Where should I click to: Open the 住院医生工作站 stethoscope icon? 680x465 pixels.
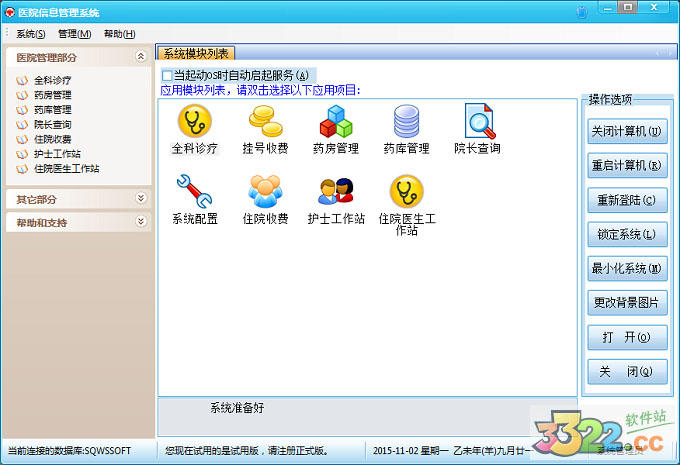pyautogui.click(x=406, y=190)
